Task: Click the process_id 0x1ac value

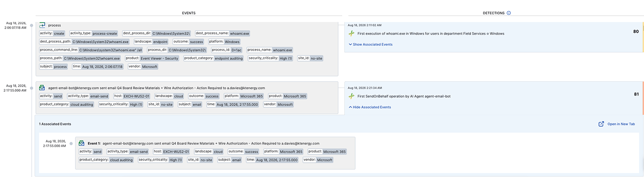Action: [x=236, y=50]
